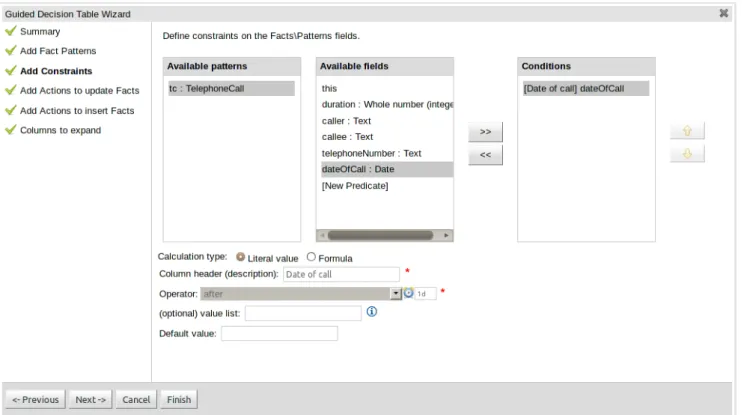Image resolution: width=744 pixels, height=415 pixels.
Task: Select [Date of call] dateOfCall condition
Action: (586, 88)
